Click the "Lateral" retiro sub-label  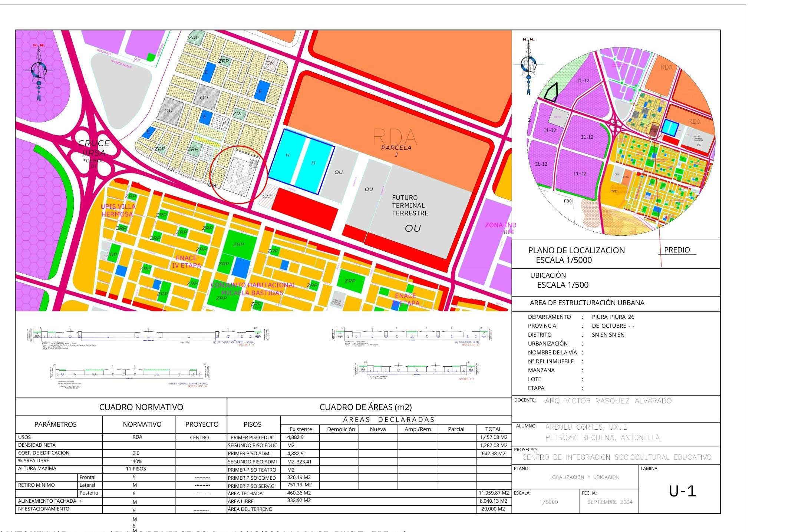pyautogui.click(x=87, y=485)
